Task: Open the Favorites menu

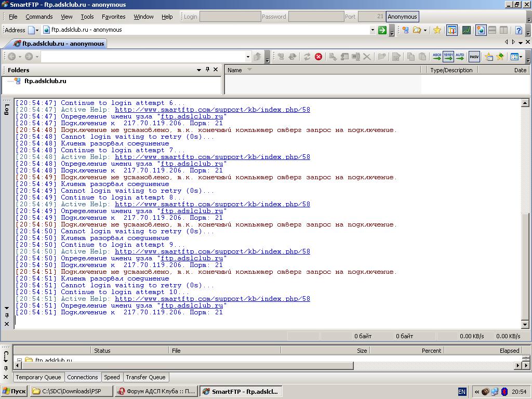Action: (x=113, y=17)
